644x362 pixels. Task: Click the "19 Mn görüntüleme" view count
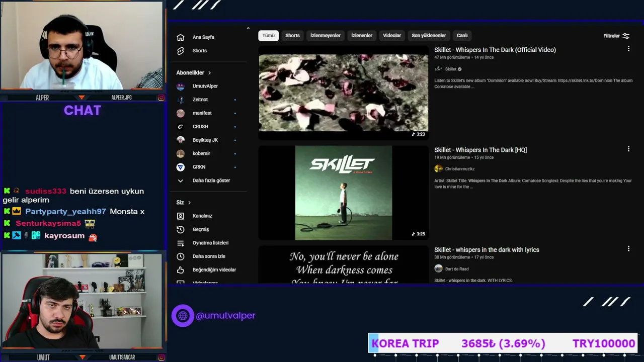coord(452,157)
